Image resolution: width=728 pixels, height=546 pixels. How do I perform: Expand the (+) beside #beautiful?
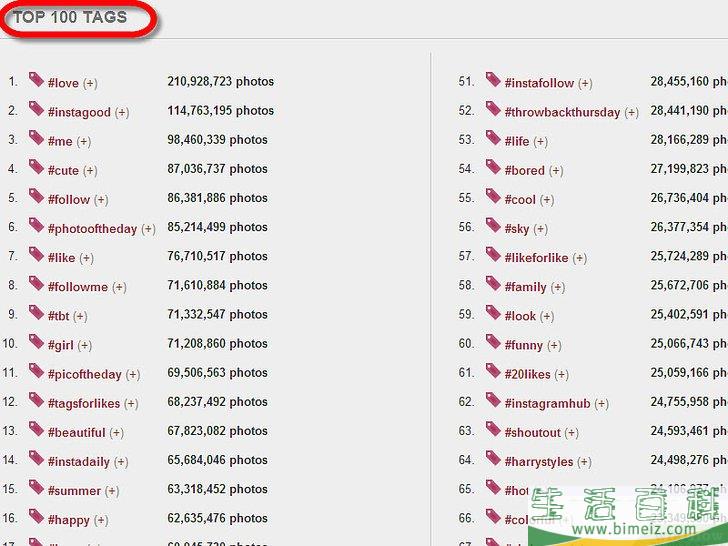click(x=117, y=433)
